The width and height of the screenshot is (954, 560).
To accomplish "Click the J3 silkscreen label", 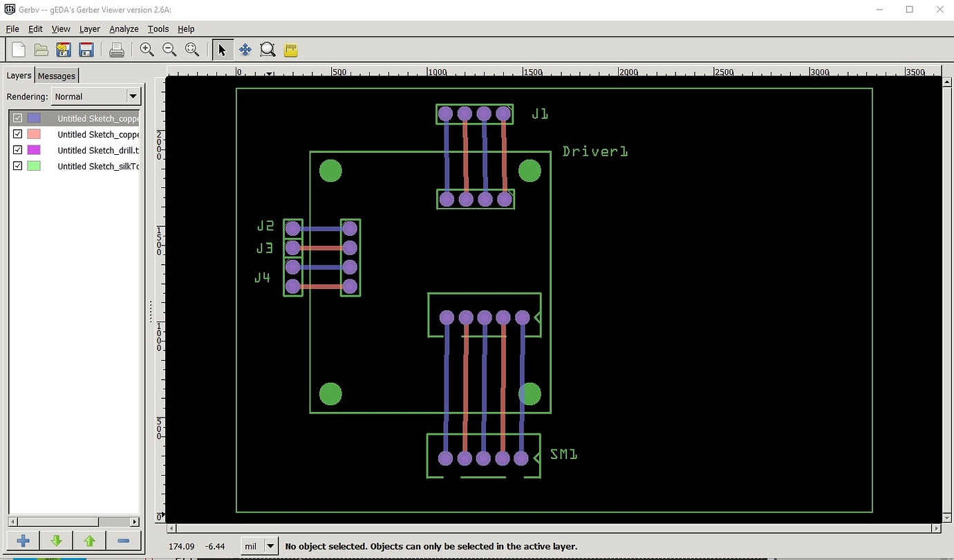I will pyautogui.click(x=264, y=248).
